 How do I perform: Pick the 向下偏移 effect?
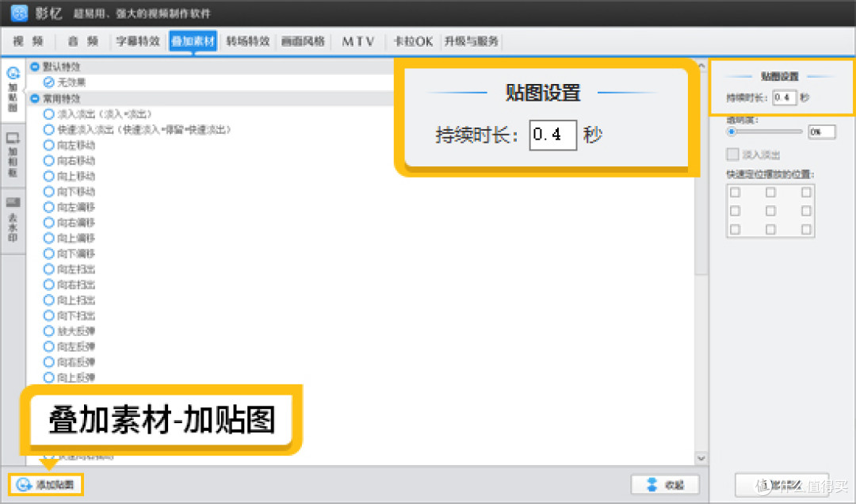69,254
